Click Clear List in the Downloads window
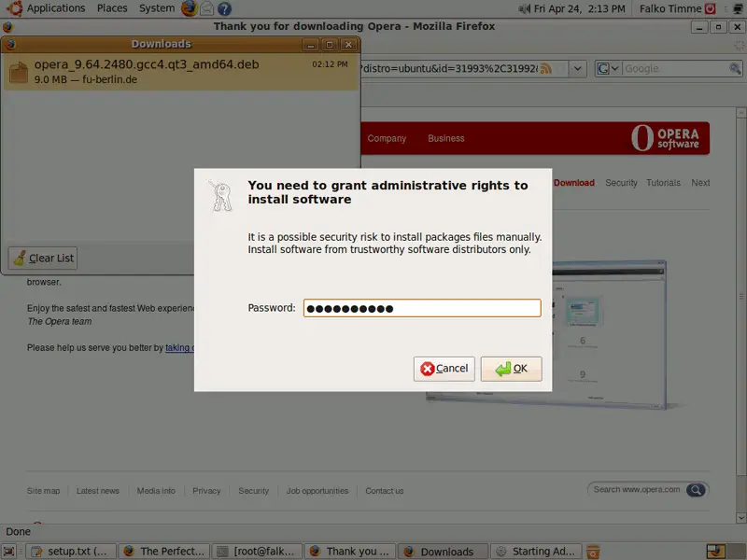Image resolution: width=747 pixels, height=560 pixels. pos(43,259)
